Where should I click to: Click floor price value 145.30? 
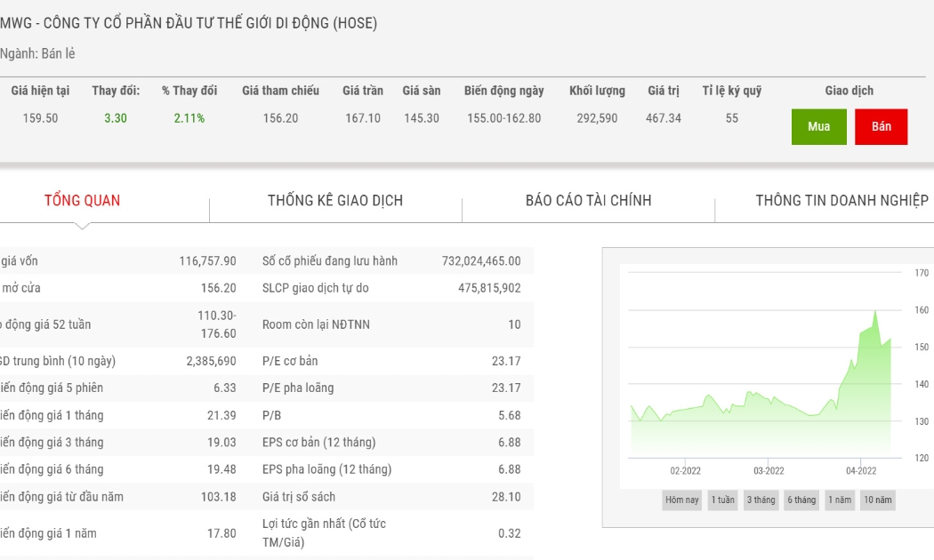tap(421, 118)
